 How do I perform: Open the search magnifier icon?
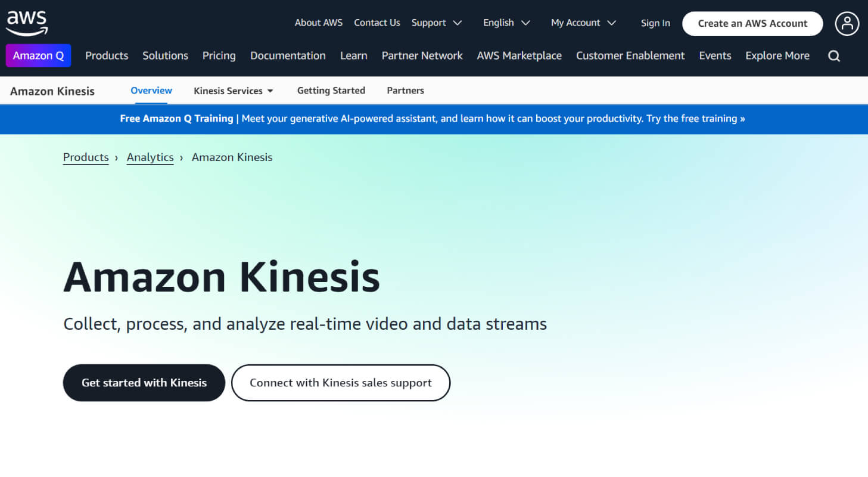834,56
